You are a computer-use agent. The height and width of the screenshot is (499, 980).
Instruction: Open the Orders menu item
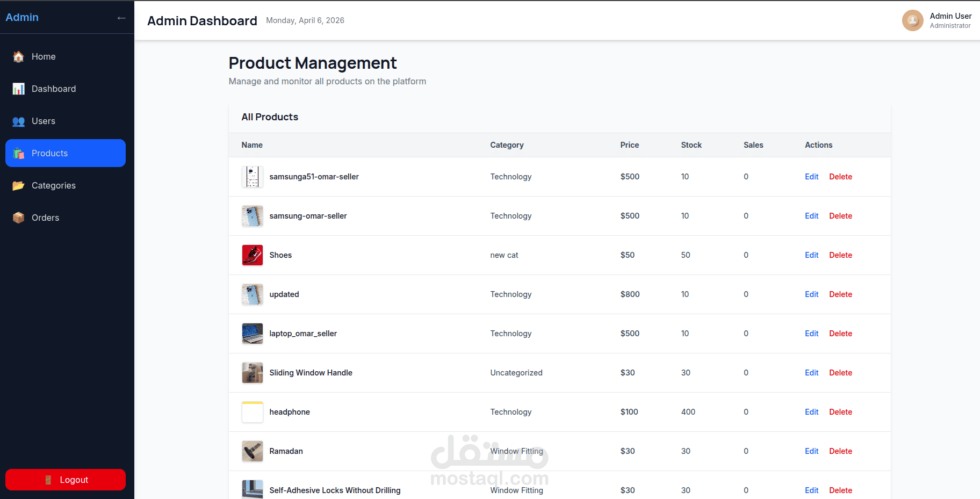(x=66, y=218)
